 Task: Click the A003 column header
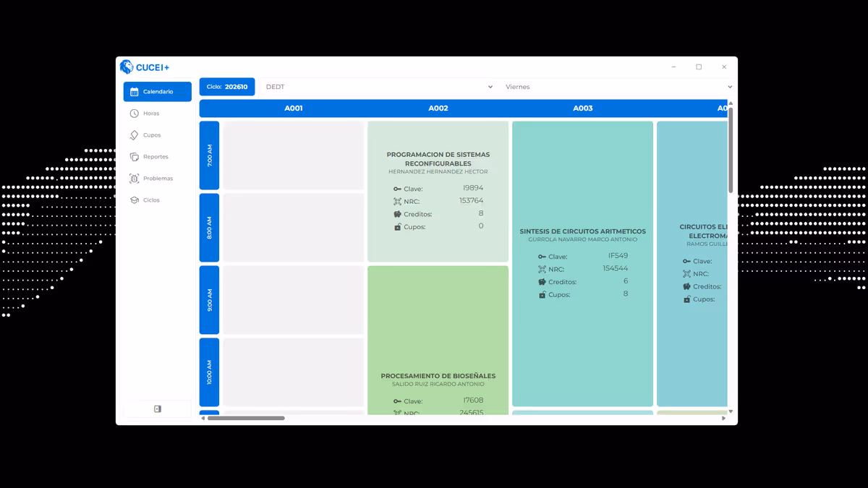[583, 108]
